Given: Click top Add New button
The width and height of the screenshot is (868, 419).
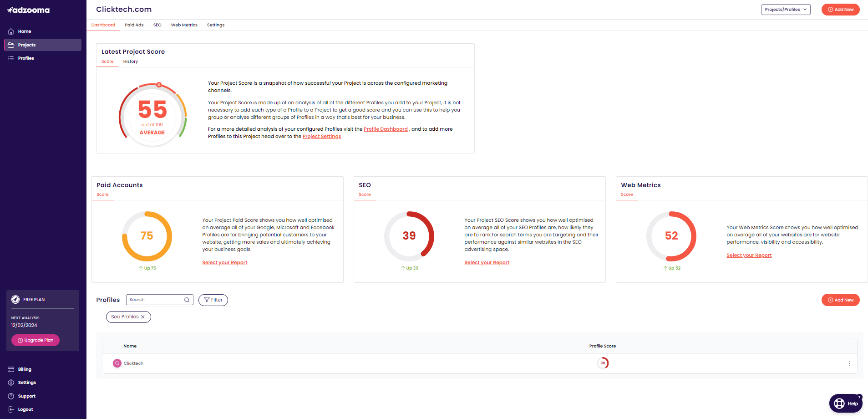Looking at the screenshot, I should pyautogui.click(x=840, y=10).
